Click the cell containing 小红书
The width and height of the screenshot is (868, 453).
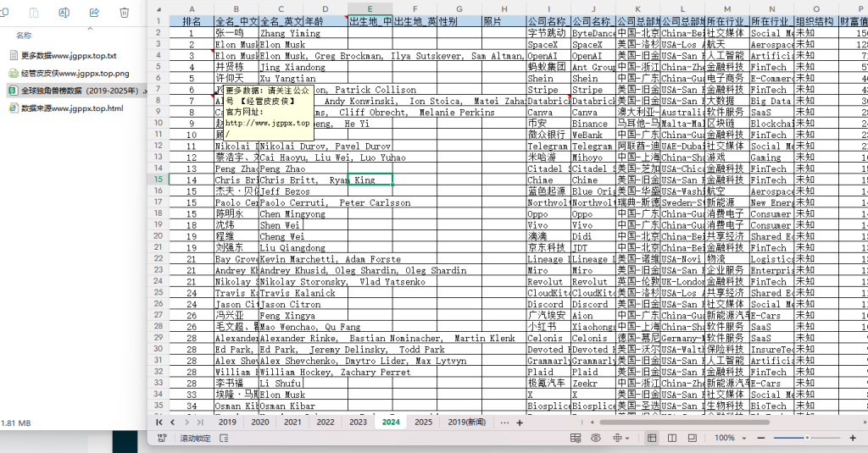click(x=548, y=327)
